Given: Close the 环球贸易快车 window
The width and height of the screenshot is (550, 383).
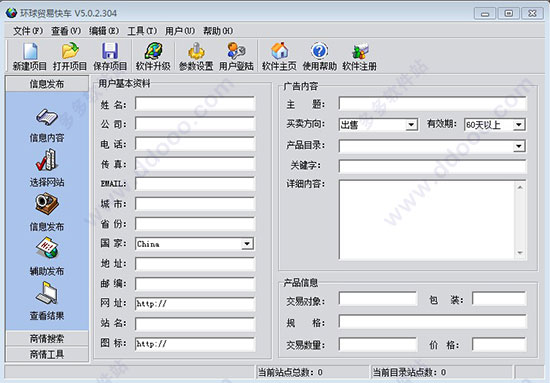Looking at the screenshot, I should pos(532,14).
